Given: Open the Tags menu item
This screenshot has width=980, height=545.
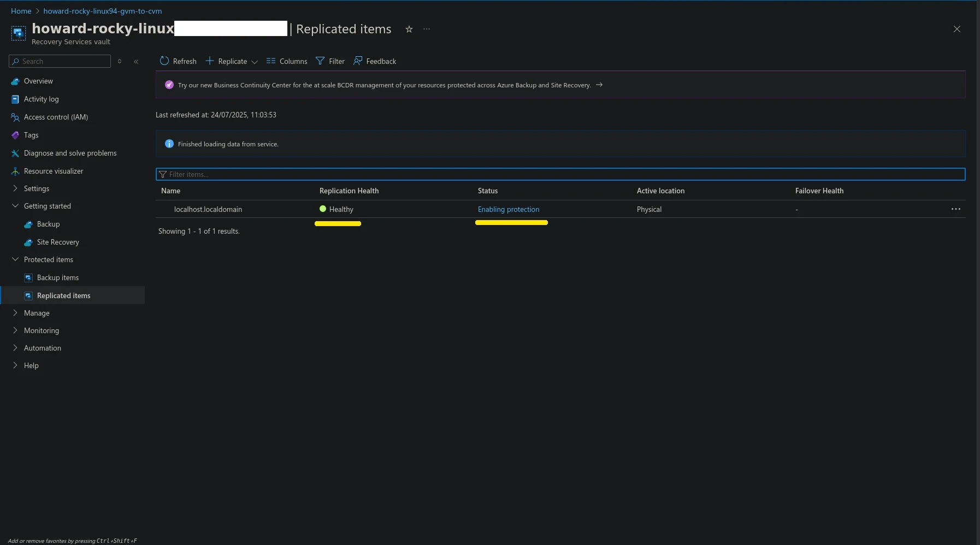Looking at the screenshot, I should click(31, 135).
